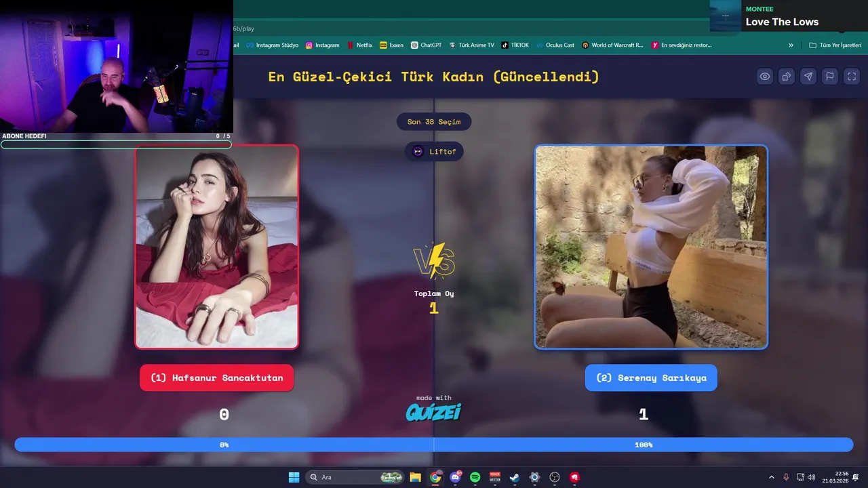Viewport: 868px width, 488px height.
Task: Click the Son 38 Seçim round badge
Action: click(x=434, y=122)
